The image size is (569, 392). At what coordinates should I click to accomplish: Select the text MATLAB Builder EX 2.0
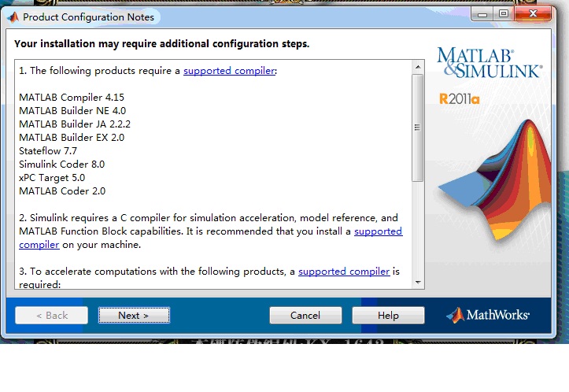(x=72, y=138)
